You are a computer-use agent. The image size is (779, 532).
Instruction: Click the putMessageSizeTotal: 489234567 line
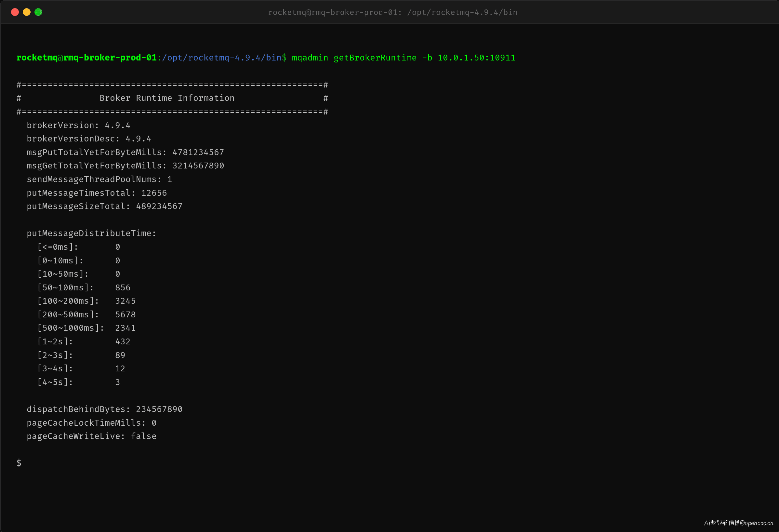coord(105,206)
